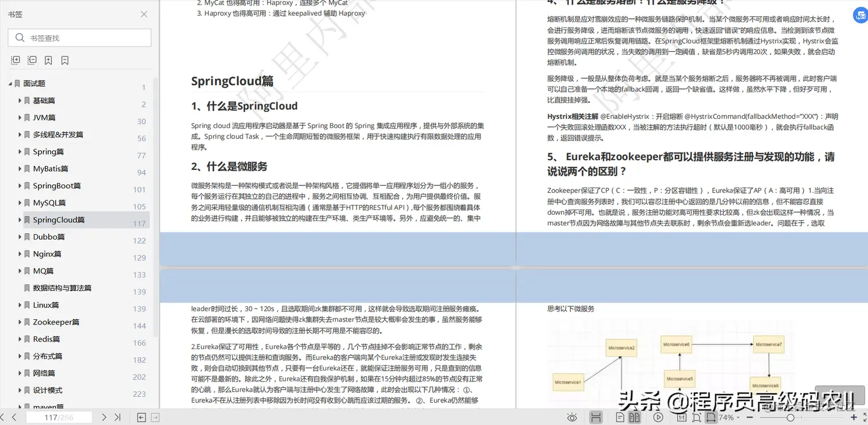The width and height of the screenshot is (868, 425).
Task: Expand the MyBatis篇 bookmark
Action: tap(20, 169)
